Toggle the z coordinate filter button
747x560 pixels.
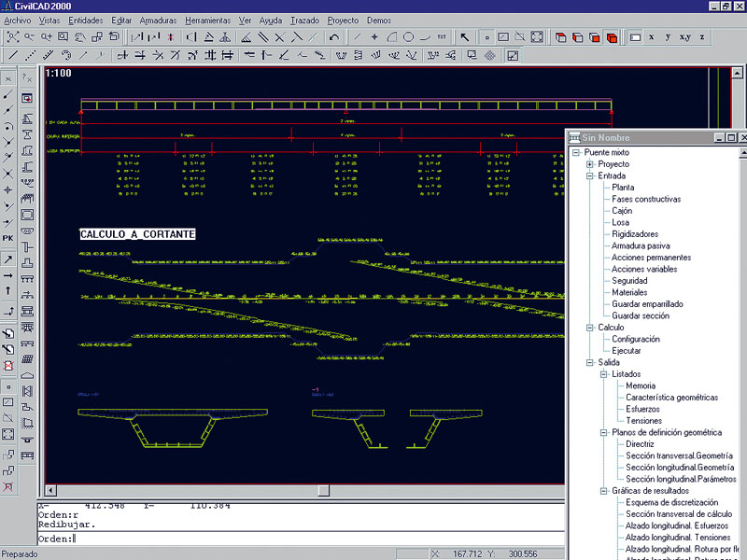pos(701,37)
